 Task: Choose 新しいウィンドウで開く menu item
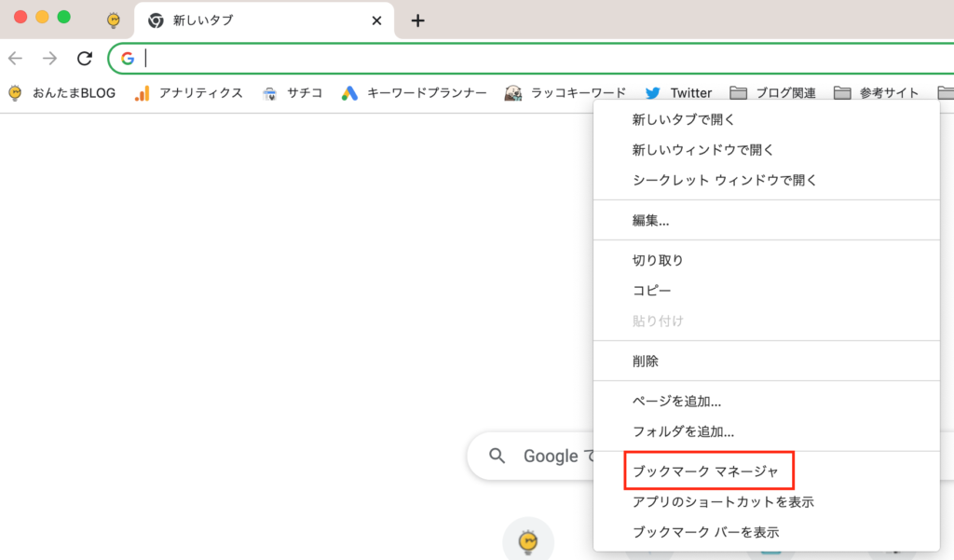(x=767, y=150)
